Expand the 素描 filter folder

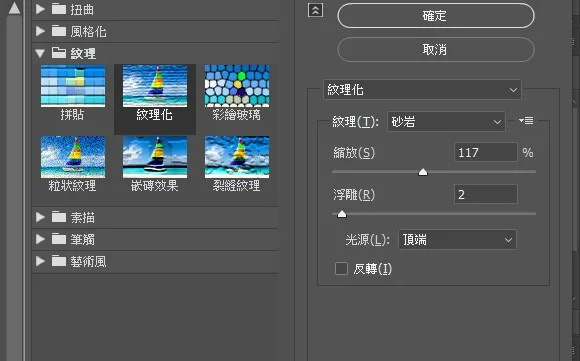tap(40, 217)
